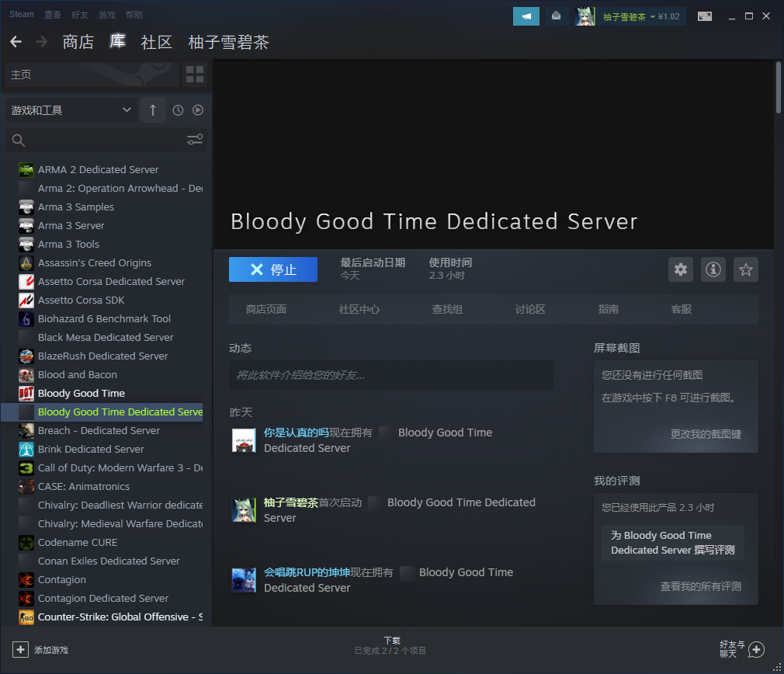This screenshot has width=784, height=674.
Task: Click the download progress bar at bottom
Action: 392,645
